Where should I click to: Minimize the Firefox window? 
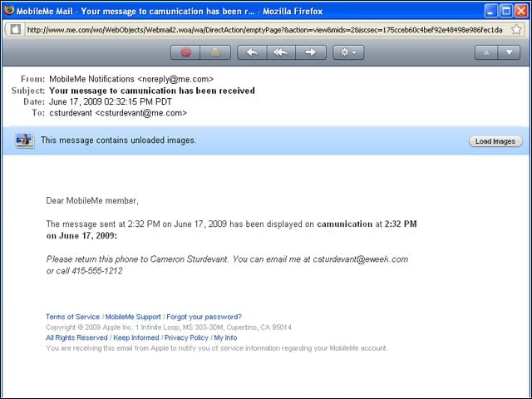[490, 11]
